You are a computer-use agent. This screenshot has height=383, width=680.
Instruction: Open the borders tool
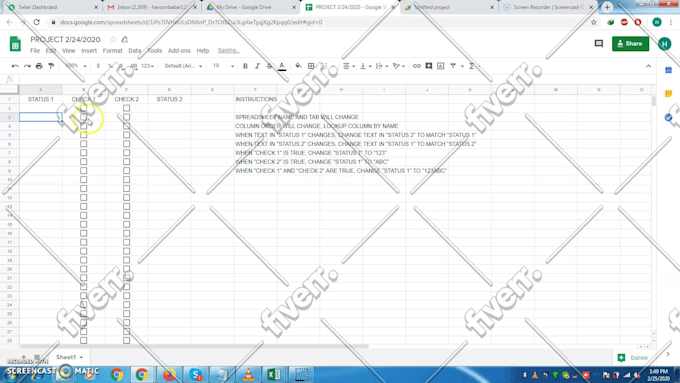click(x=311, y=66)
